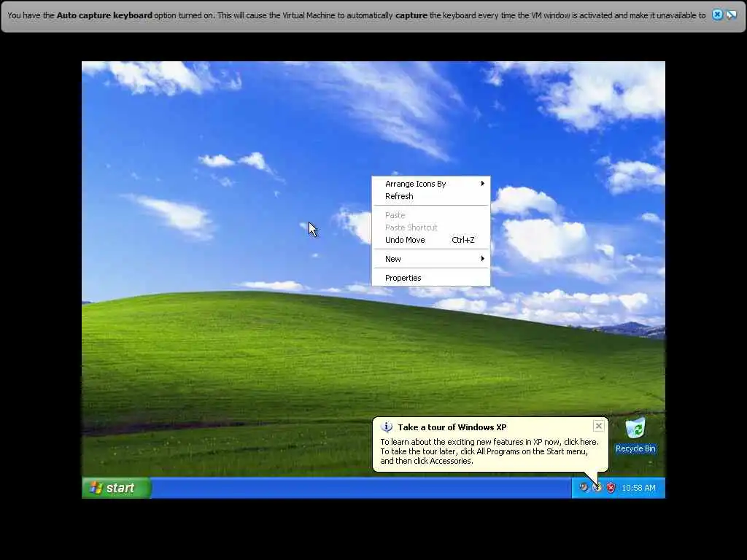Click the tour balloon text to start tour
The width and height of the screenshot is (747, 560).
pyautogui.click(x=489, y=451)
